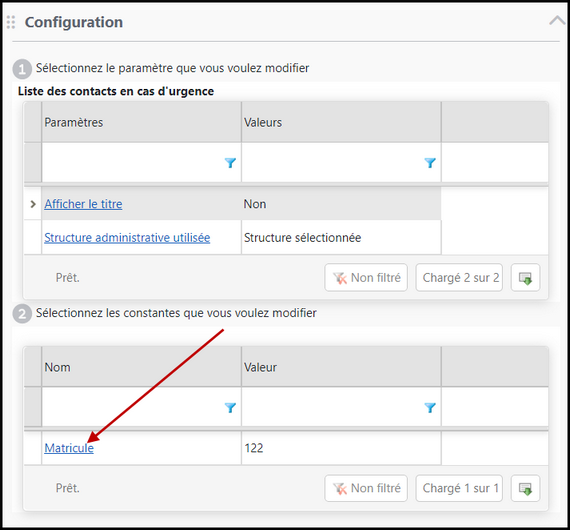Select the Structure sélectionnée value cell
The height and width of the screenshot is (530, 570).
(341, 237)
